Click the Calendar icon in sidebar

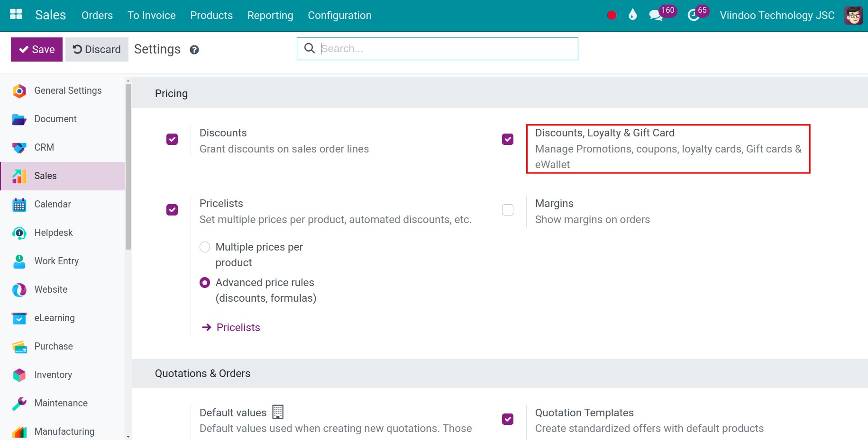pyautogui.click(x=19, y=205)
